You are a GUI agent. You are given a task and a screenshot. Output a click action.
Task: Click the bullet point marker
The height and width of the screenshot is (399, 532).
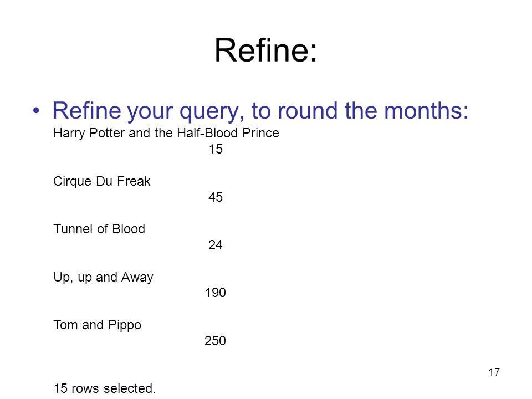pyautogui.click(x=37, y=111)
